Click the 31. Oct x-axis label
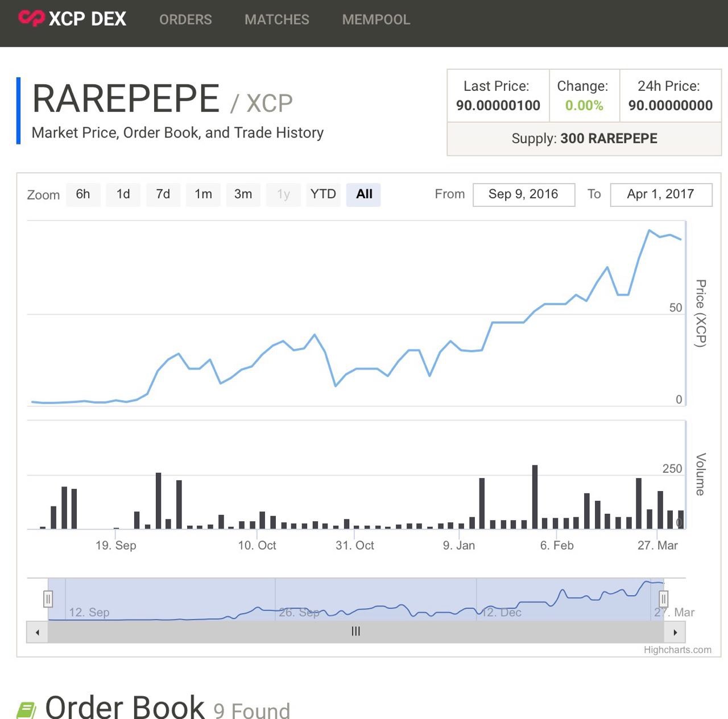The height and width of the screenshot is (719, 728). [x=355, y=546]
